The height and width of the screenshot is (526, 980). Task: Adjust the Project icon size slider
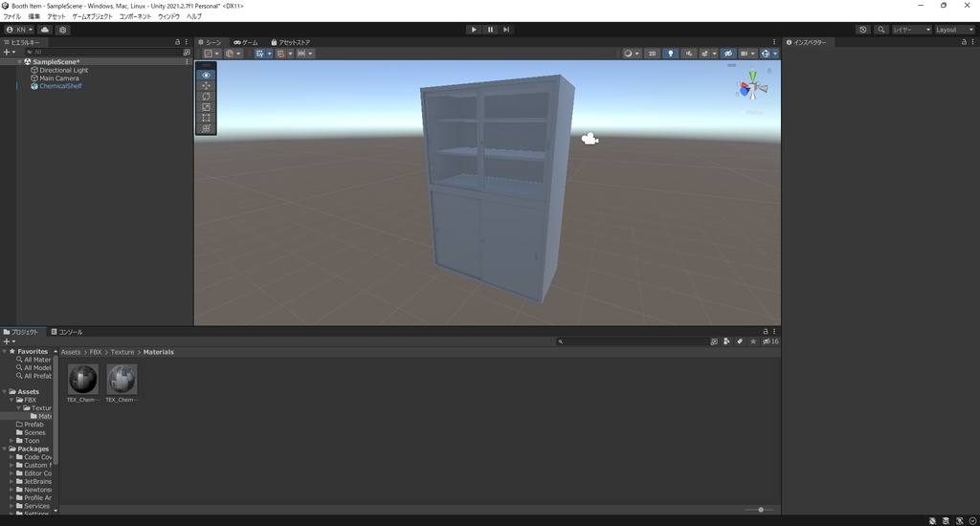[x=759, y=510]
